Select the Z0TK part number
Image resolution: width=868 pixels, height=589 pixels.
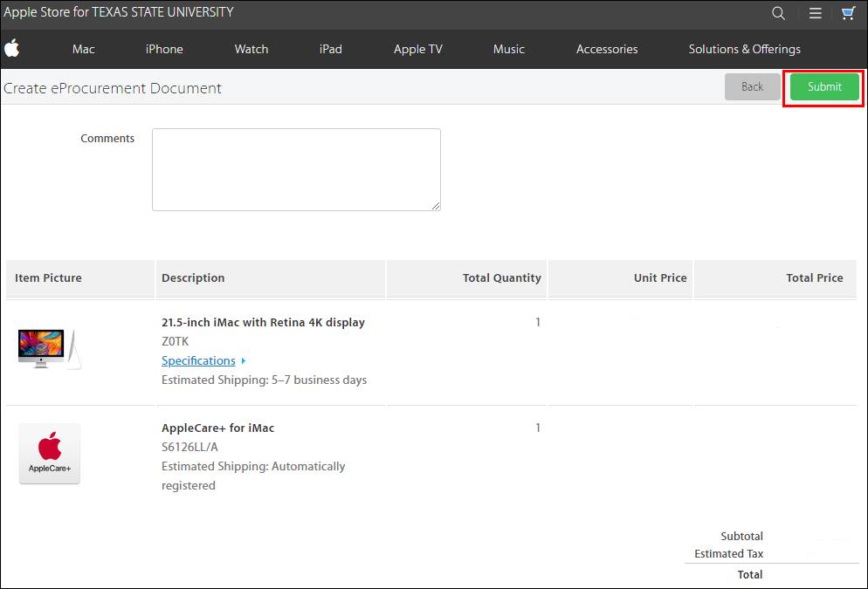[x=175, y=341]
